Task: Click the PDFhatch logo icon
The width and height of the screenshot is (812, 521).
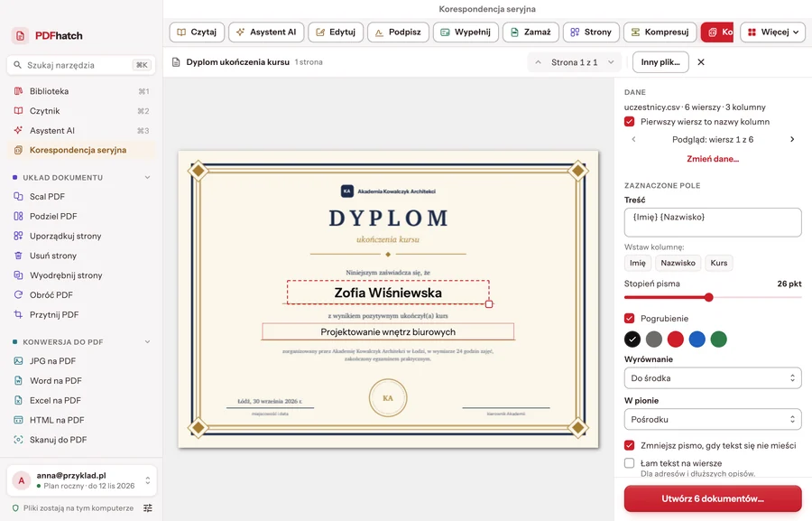Action: pyautogui.click(x=20, y=36)
